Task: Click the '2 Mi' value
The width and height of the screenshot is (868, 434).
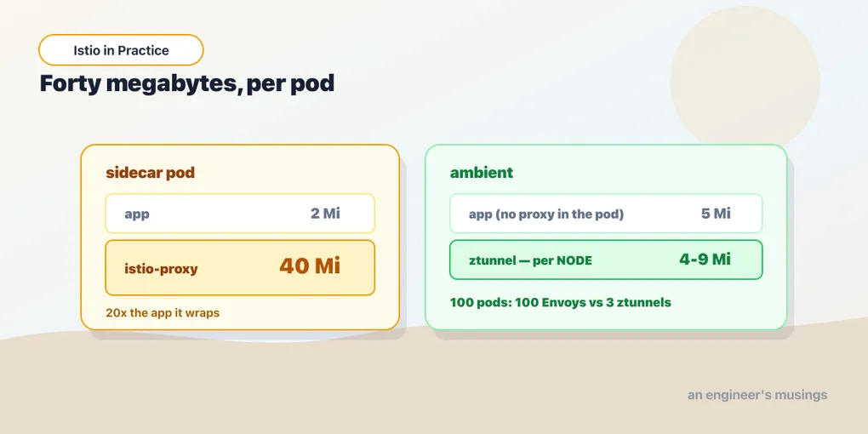Action: 325,214
